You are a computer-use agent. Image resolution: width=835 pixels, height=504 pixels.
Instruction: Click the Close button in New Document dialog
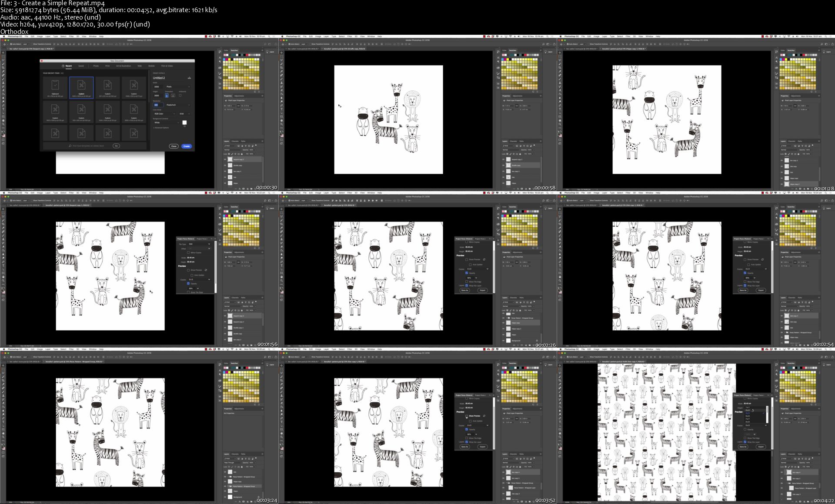pos(174,146)
